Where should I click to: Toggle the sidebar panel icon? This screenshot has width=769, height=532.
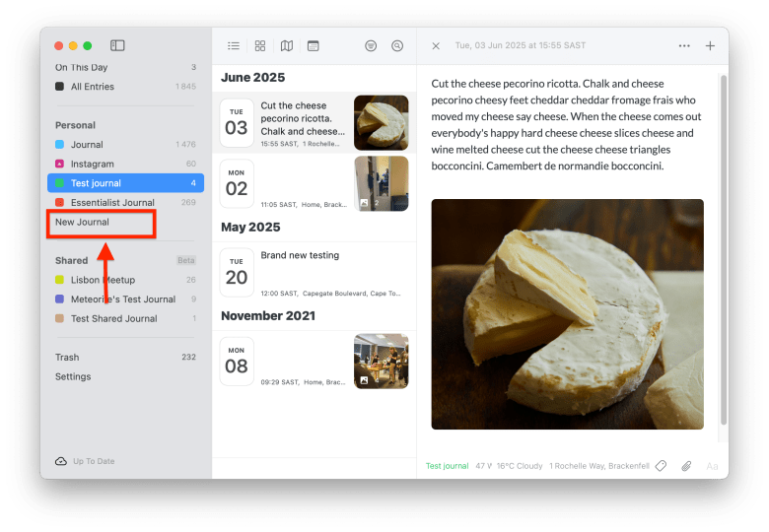[117, 45]
